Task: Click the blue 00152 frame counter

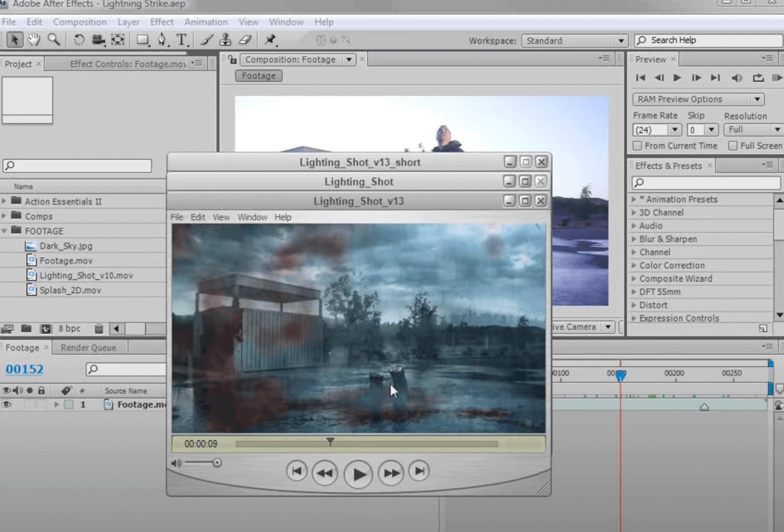Action: point(24,369)
